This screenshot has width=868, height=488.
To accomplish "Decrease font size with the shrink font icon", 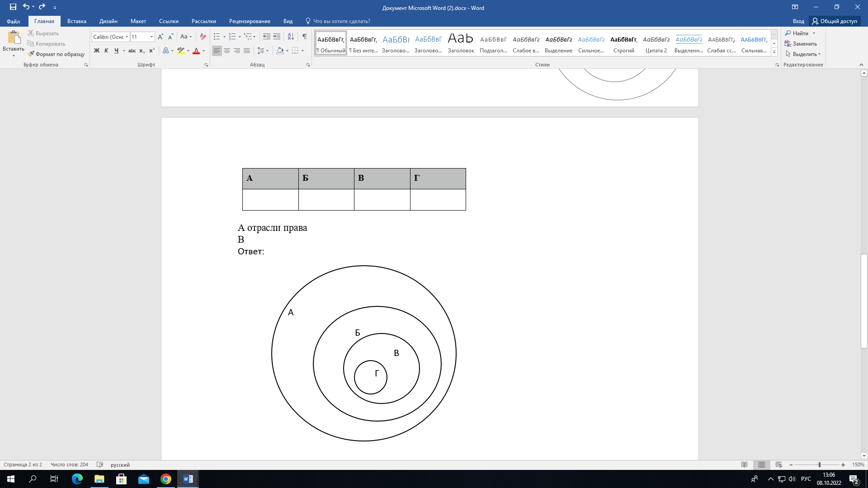I will 170,37.
